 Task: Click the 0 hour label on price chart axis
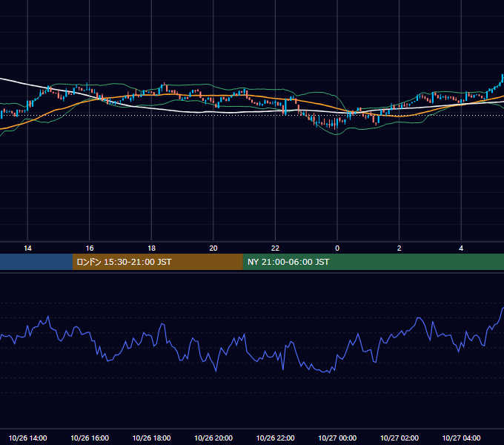coord(337,248)
